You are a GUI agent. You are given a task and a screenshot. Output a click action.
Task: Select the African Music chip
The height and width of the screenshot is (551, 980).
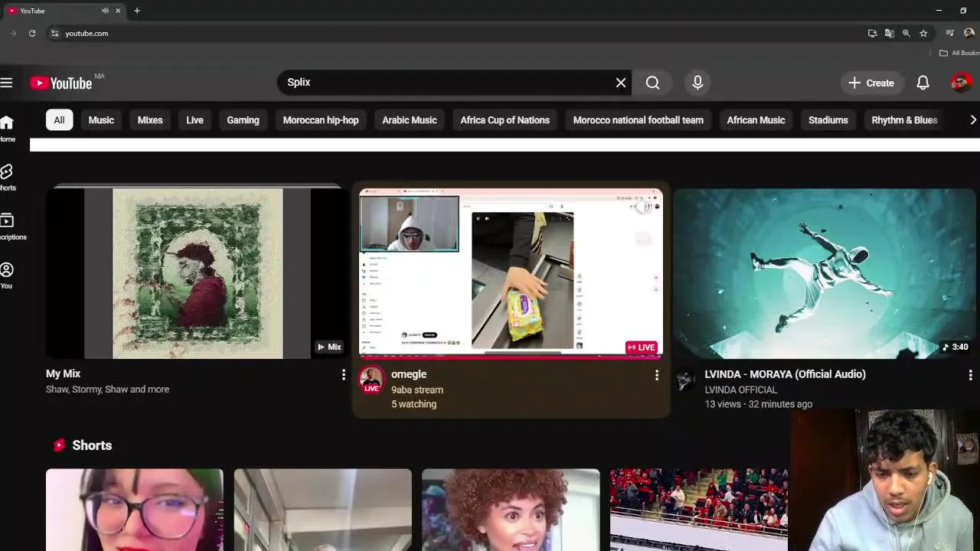coord(756,120)
